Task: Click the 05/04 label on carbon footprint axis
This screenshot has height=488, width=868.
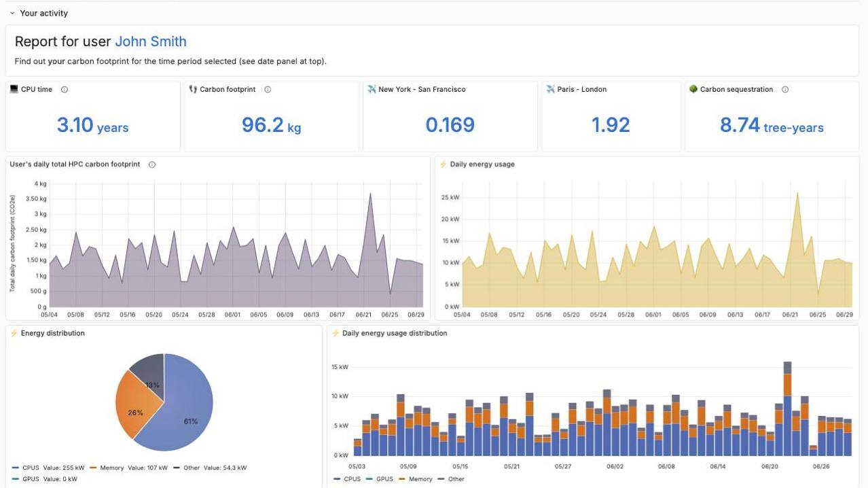Action: click(50, 315)
